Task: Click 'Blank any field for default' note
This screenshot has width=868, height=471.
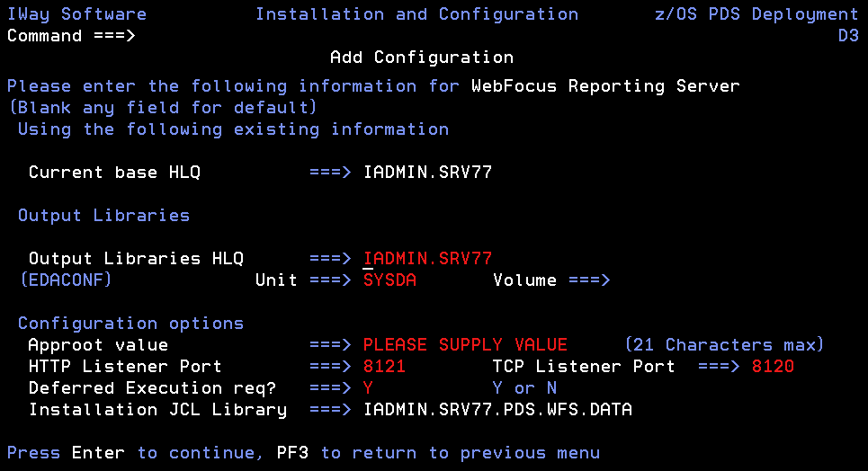Action: (x=163, y=107)
